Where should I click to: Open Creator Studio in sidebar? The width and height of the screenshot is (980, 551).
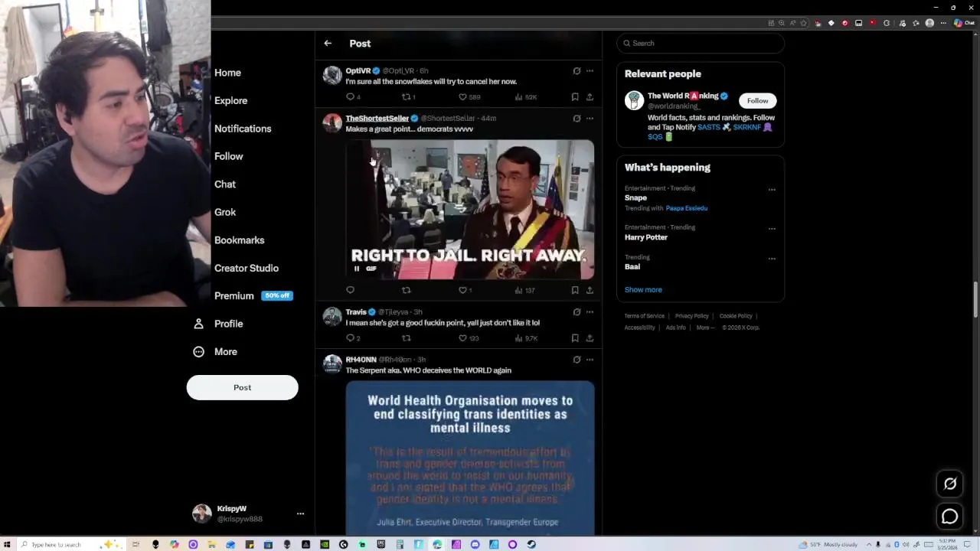pyautogui.click(x=247, y=268)
